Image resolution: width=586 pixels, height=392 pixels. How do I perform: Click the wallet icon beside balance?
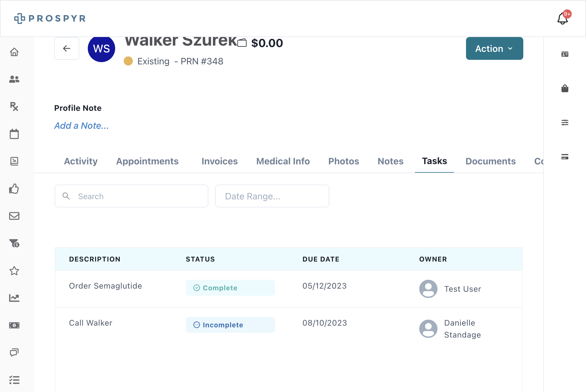[242, 43]
